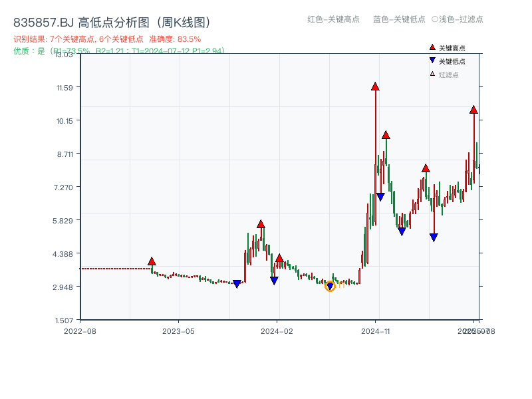Click the 2024-02 date label
Image resolution: width=532 pixels, height=399 pixels.
tap(277, 331)
